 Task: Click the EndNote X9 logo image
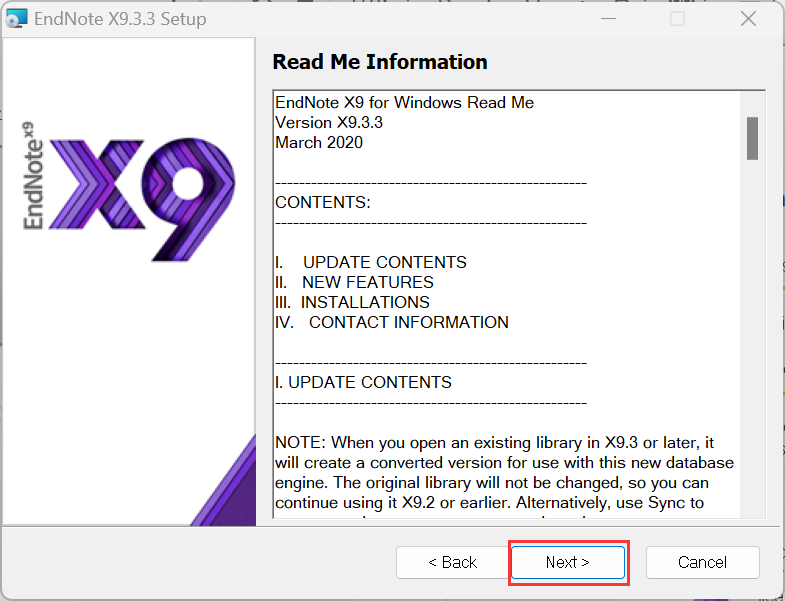(129, 191)
